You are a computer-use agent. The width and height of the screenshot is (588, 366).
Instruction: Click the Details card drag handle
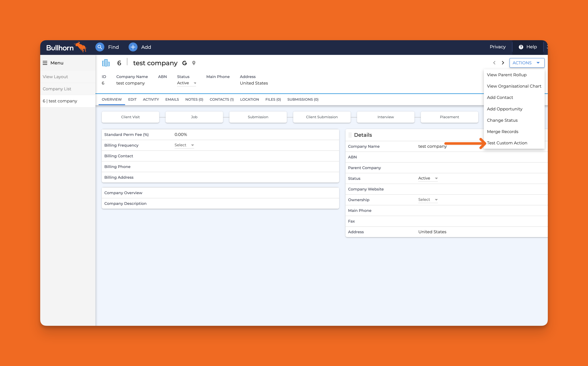[350, 135]
